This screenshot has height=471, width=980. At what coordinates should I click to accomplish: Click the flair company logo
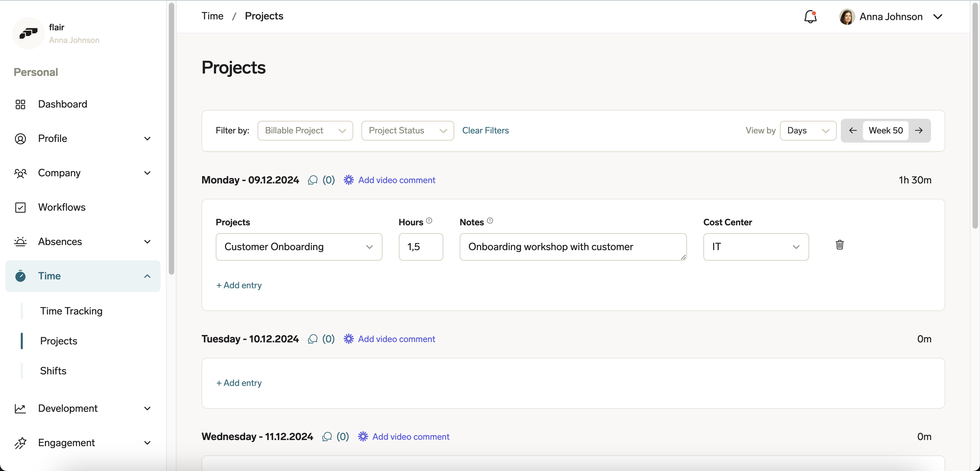tap(29, 33)
